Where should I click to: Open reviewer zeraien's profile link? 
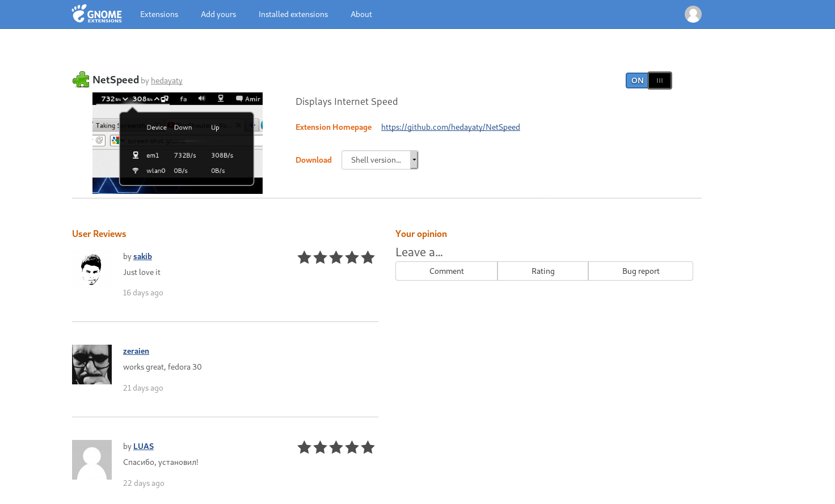(x=136, y=351)
